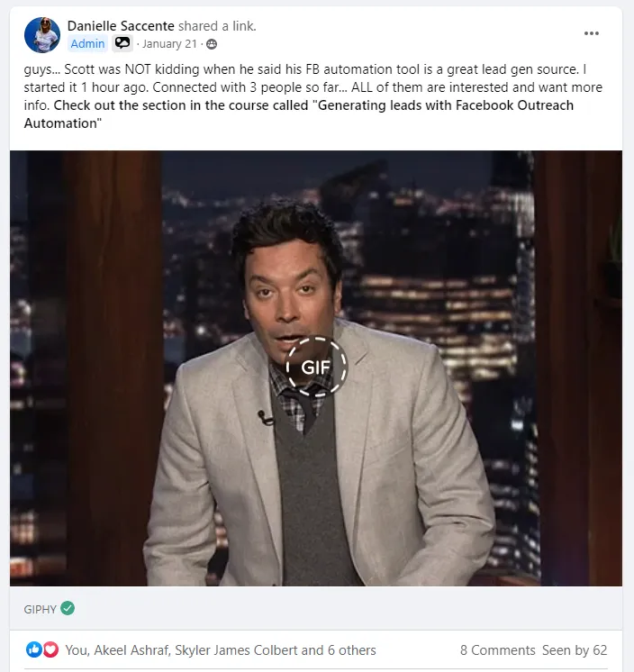View the '6 others' reactions list
Viewport: 634px width, 672px height.
pyautogui.click(x=352, y=650)
